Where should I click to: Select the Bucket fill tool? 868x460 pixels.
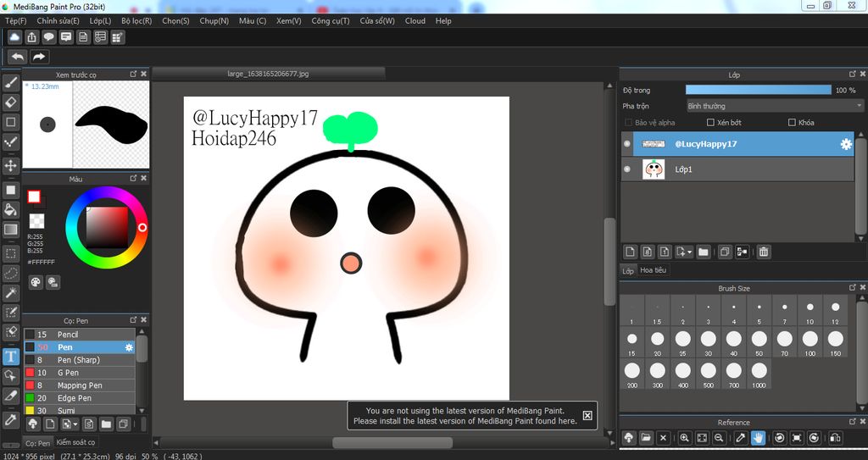tap(10, 210)
